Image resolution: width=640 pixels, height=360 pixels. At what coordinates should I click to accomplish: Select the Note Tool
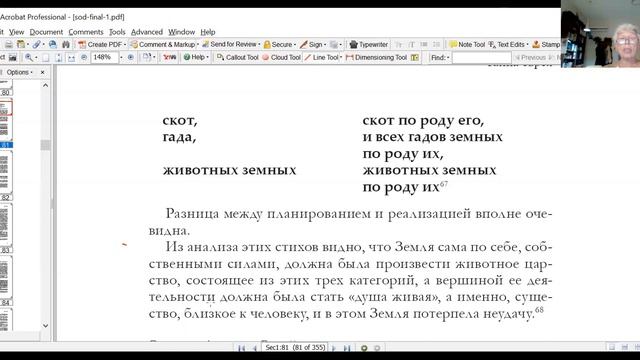(467, 44)
